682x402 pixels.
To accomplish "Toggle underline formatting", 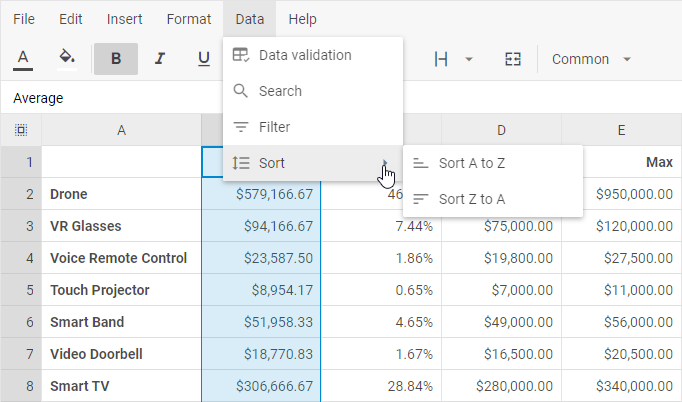I will coord(204,59).
